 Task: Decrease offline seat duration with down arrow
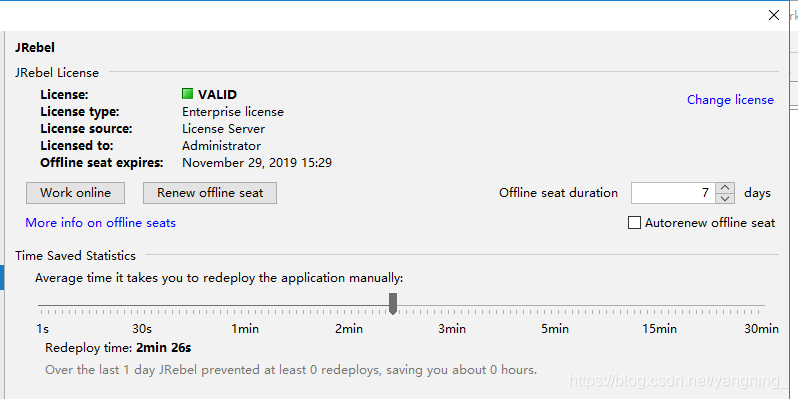pyautogui.click(x=725, y=198)
